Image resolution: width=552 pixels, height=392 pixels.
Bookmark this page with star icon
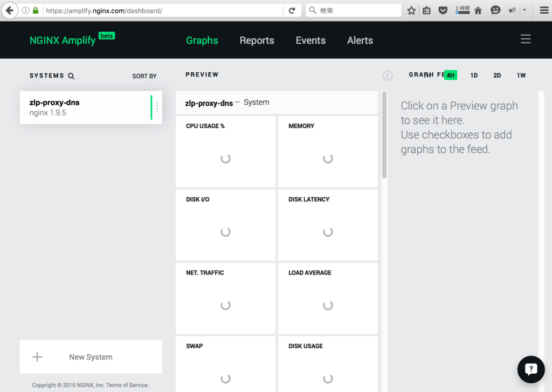(411, 11)
